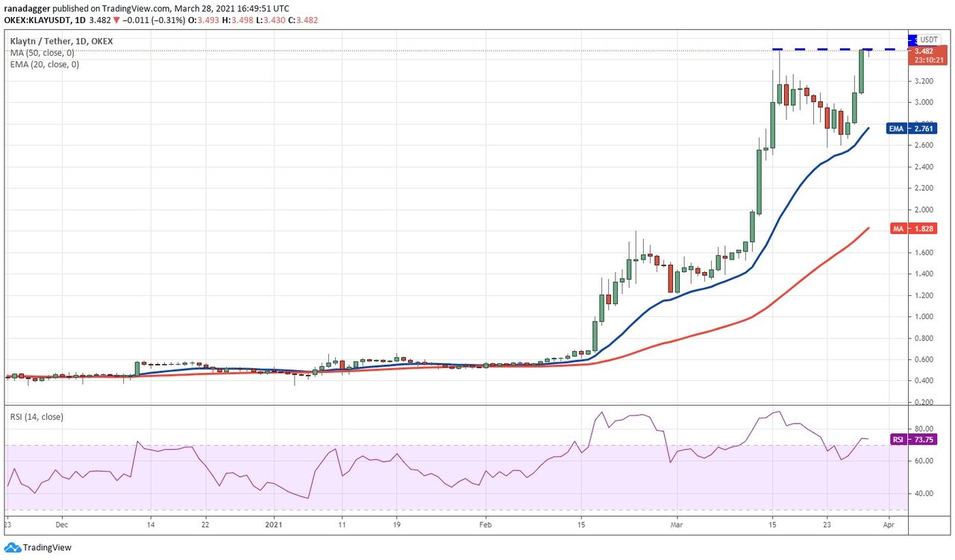Select the RSI (14, close) indicator legend
Viewport: 955px width, 560px height.
click(x=37, y=417)
